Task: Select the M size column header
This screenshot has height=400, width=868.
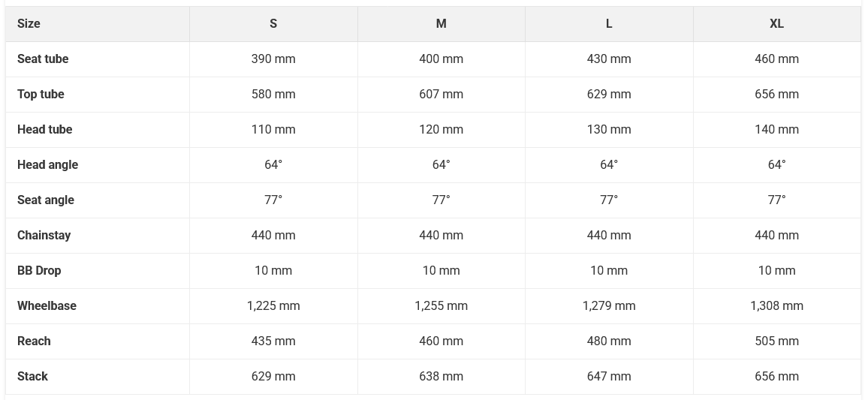Action: click(x=442, y=24)
